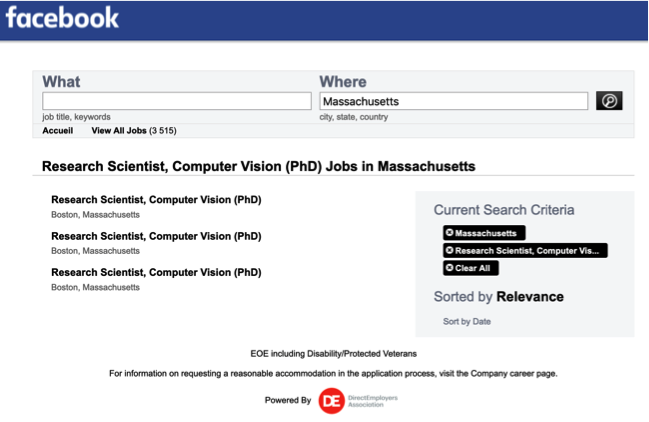This screenshot has height=422, width=649.
Task: Open third Research Scientist, Computer Vision listing
Action: 156,273
